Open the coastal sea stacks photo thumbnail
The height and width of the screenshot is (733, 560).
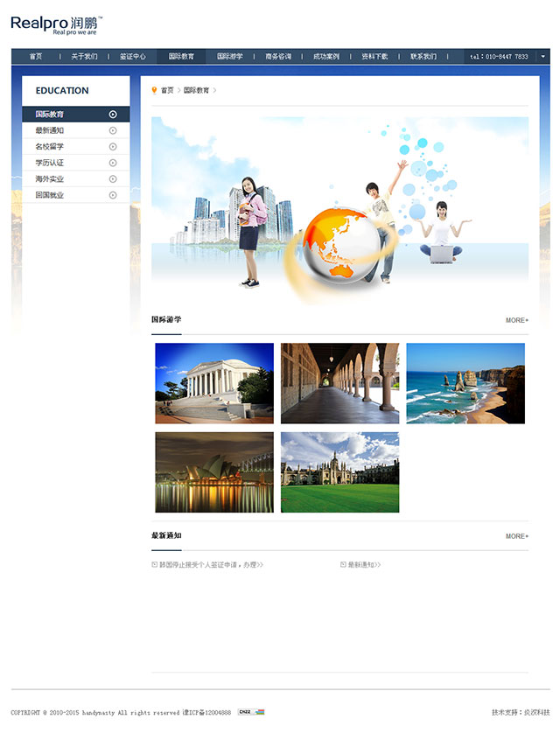pyautogui.click(x=465, y=383)
